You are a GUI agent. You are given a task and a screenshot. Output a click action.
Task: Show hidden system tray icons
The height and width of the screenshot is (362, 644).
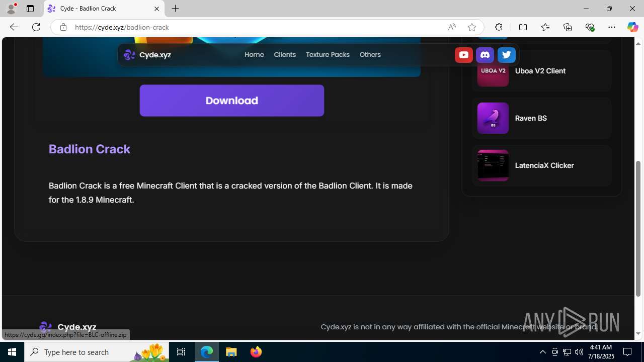tap(542, 352)
